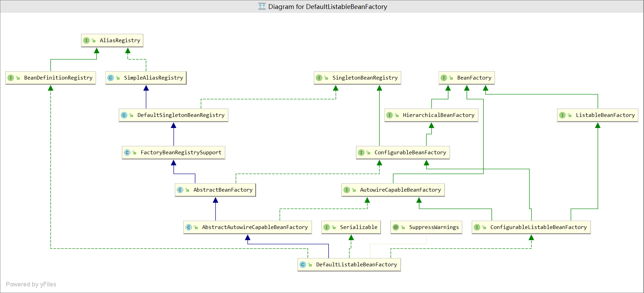This screenshot has height=293, width=644.
Task: Click the interface icon of BeanDefinitionRegistry node
Action: [x=11, y=78]
